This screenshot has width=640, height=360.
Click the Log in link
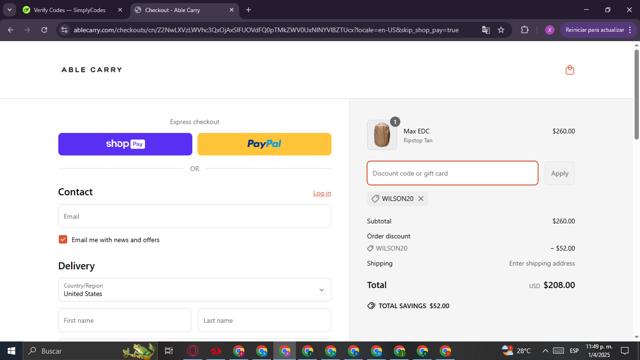tap(322, 193)
